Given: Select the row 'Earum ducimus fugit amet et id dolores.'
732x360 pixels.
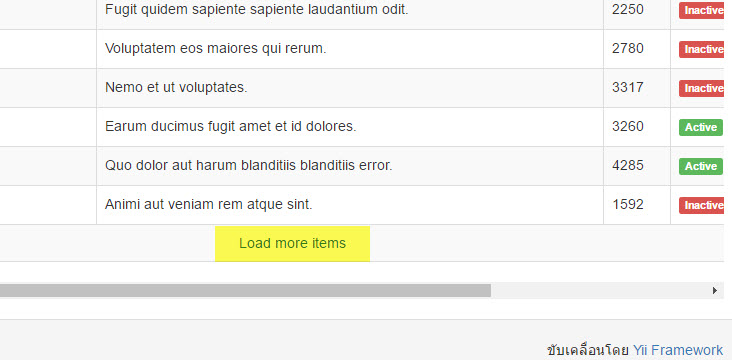Looking at the screenshot, I should (x=362, y=127).
